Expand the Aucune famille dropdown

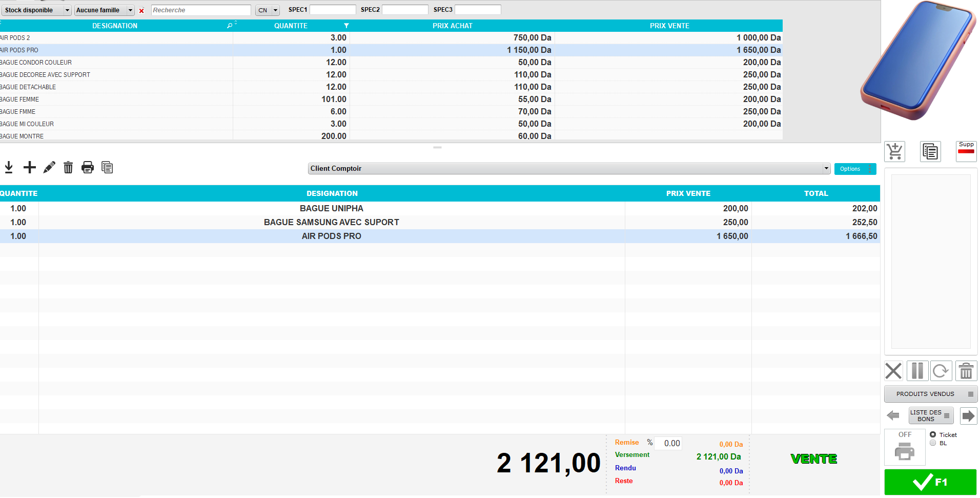point(105,10)
